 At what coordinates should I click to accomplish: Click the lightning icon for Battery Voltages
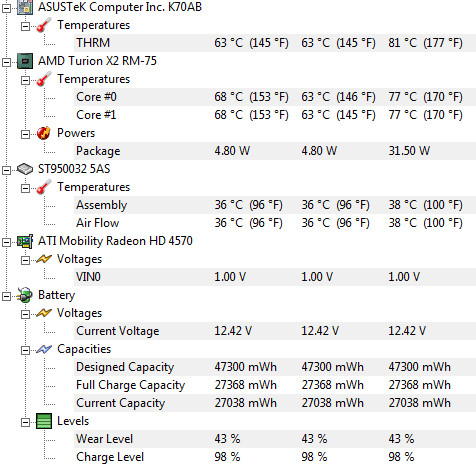pyautogui.click(x=44, y=313)
